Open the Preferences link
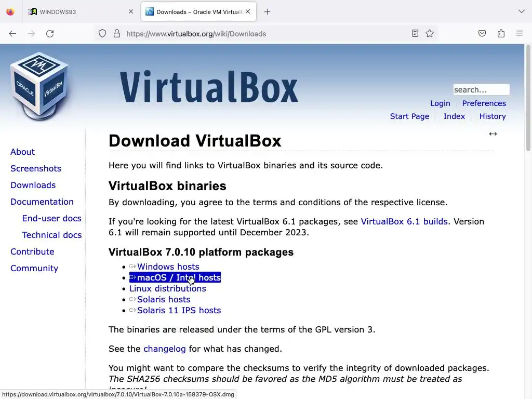The image size is (532, 399). pos(484,103)
